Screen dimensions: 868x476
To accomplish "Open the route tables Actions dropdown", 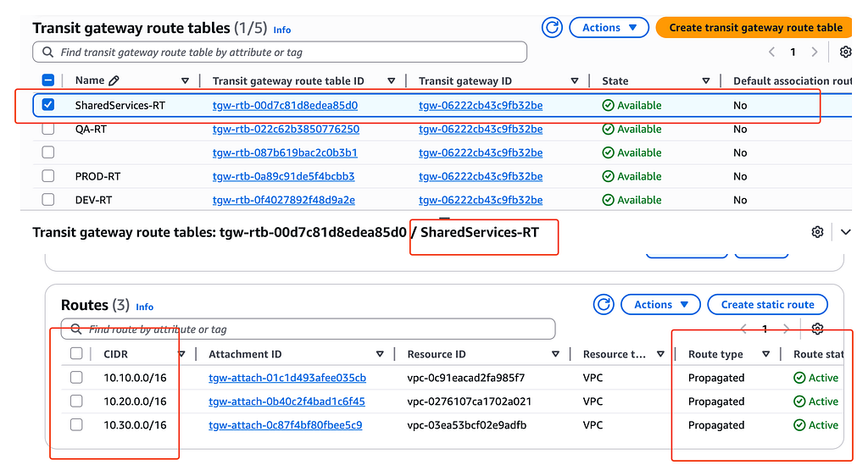I will point(609,28).
